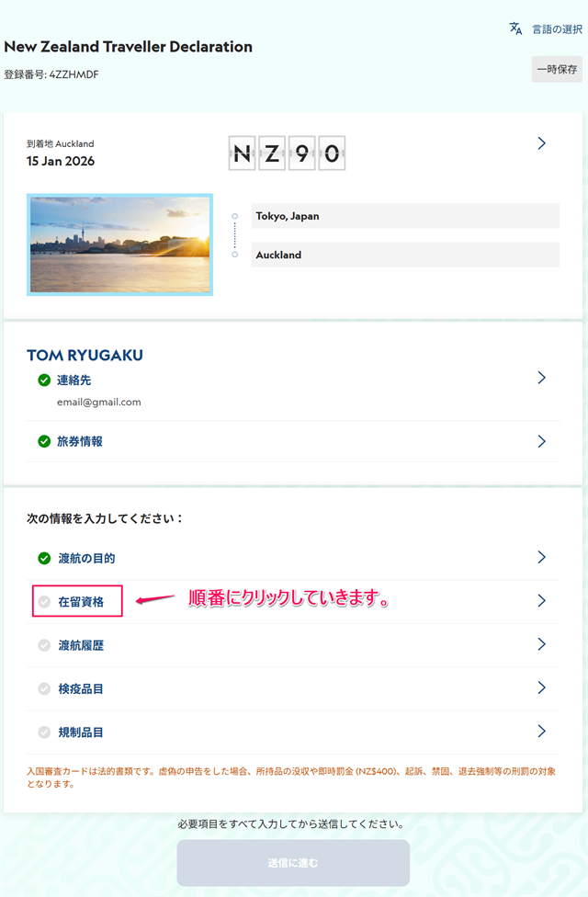Click the 一時保存 save button

click(x=554, y=69)
